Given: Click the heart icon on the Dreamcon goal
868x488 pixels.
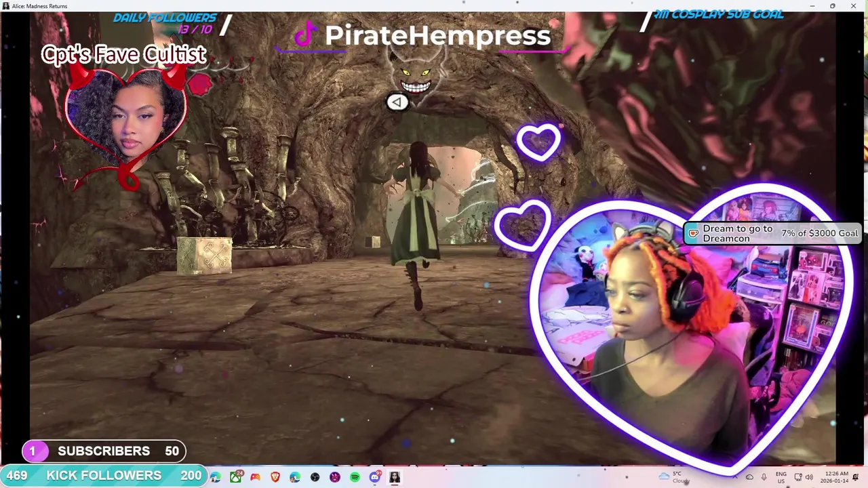Looking at the screenshot, I should point(692,234).
